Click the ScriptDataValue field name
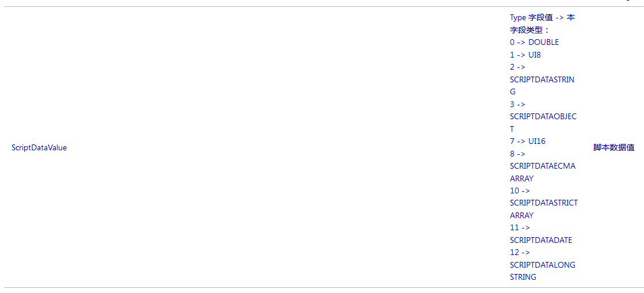This screenshot has width=644, height=293. [39, 148]
